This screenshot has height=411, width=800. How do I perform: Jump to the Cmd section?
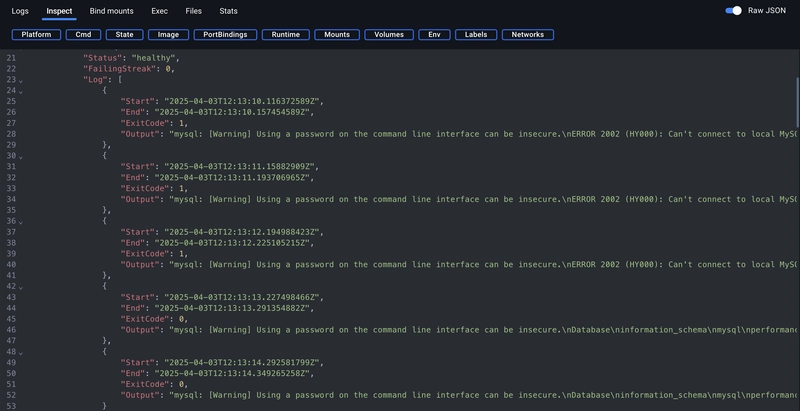click(83, 35)
